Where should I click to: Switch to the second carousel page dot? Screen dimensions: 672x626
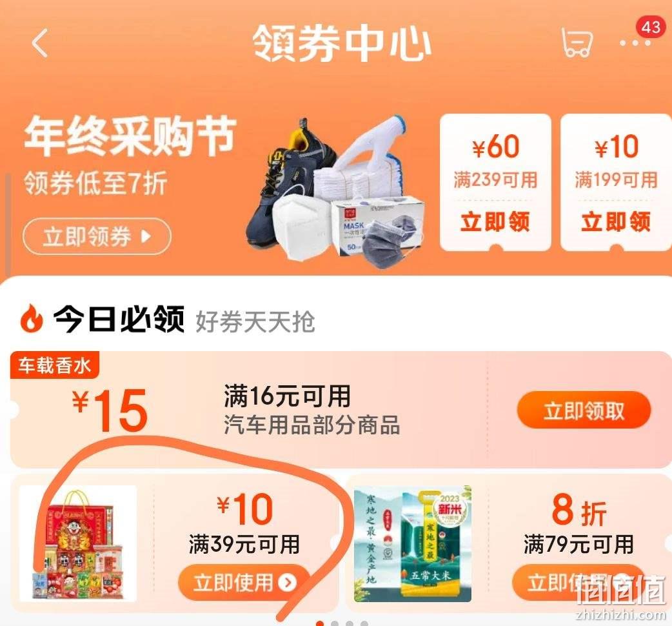[335, 623]
